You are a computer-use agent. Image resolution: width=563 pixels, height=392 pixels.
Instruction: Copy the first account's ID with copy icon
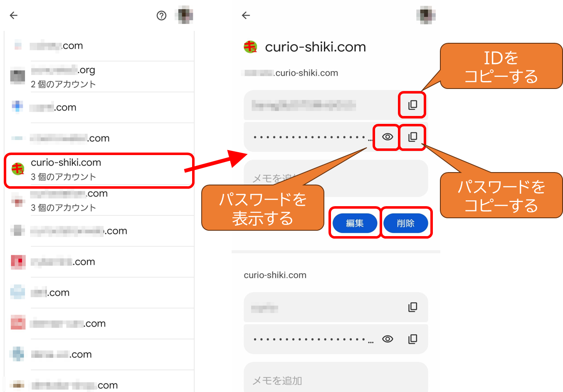click(x=412, y=105)
